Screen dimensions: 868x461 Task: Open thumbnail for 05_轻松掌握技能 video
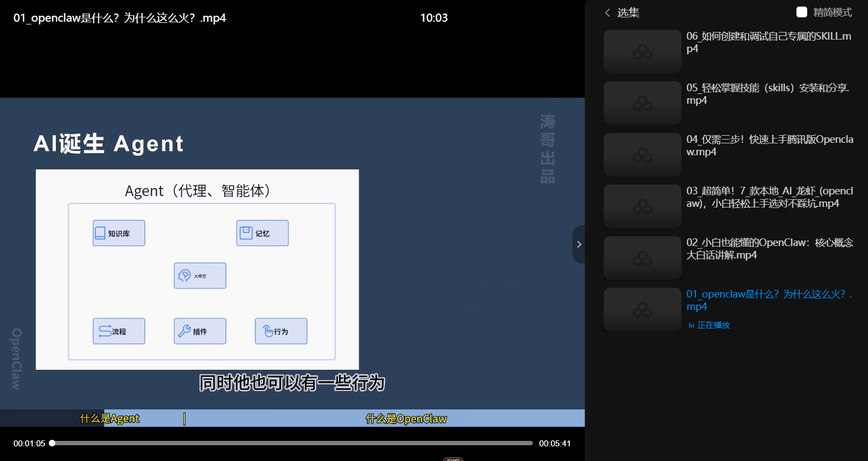click(642, 103)
